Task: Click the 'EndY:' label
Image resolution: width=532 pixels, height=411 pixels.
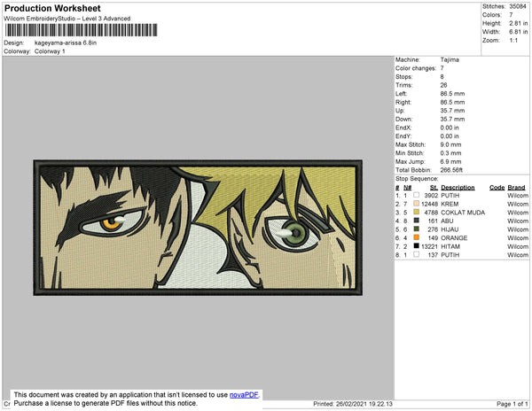Action: 403,136
